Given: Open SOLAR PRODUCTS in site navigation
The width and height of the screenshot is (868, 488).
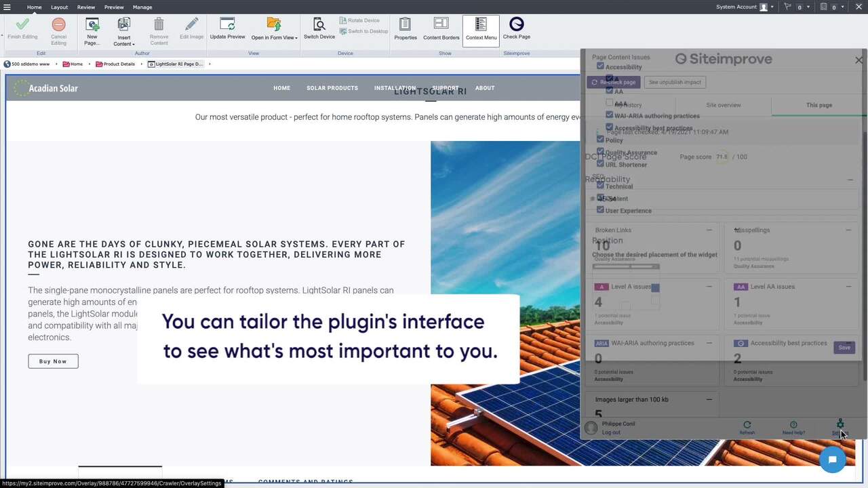Looking at the screenshot, I should point(332,88).
